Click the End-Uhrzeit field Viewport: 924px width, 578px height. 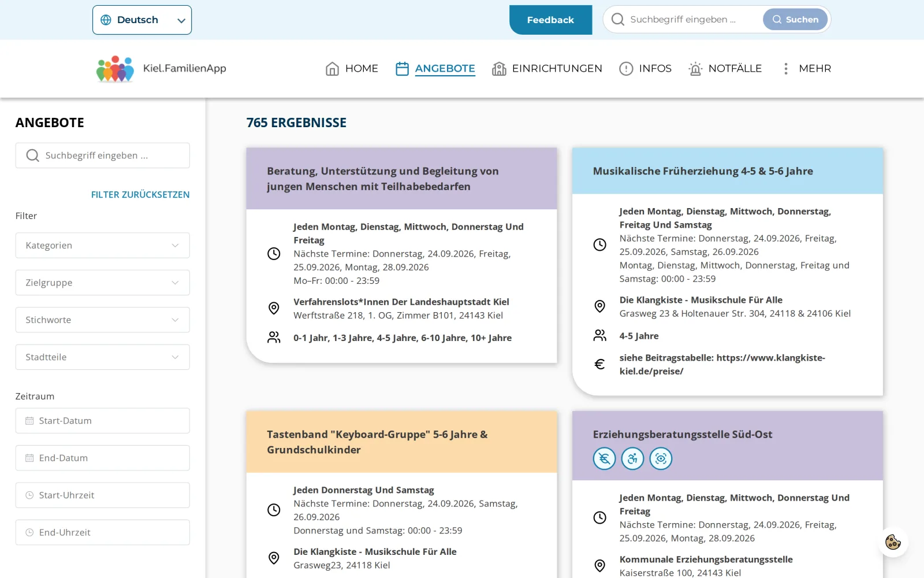pos(103,532)
